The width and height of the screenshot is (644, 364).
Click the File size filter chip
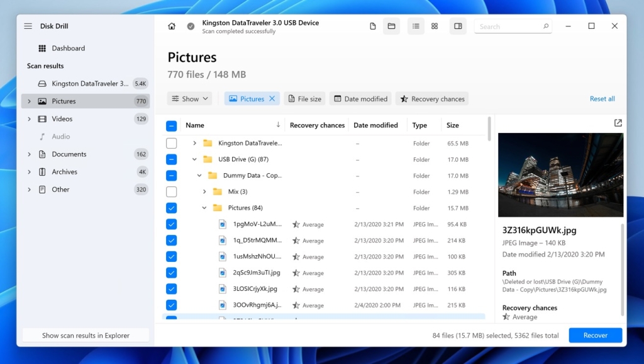(304, 98)
